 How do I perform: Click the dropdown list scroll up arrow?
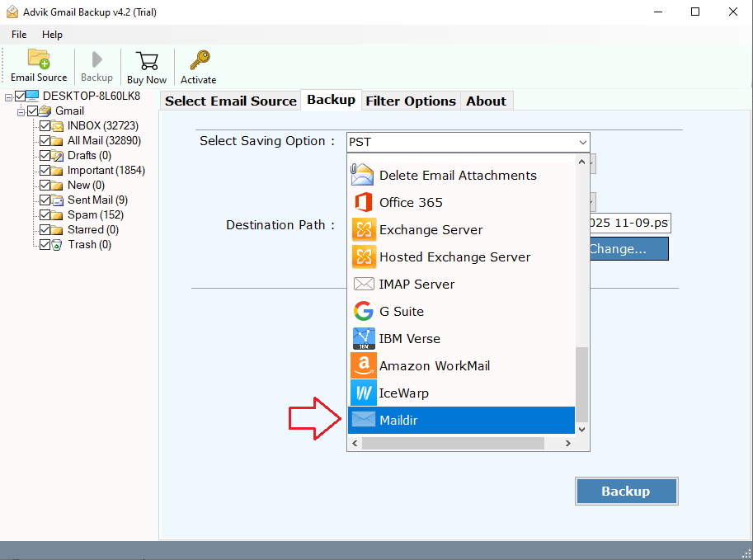581,162
